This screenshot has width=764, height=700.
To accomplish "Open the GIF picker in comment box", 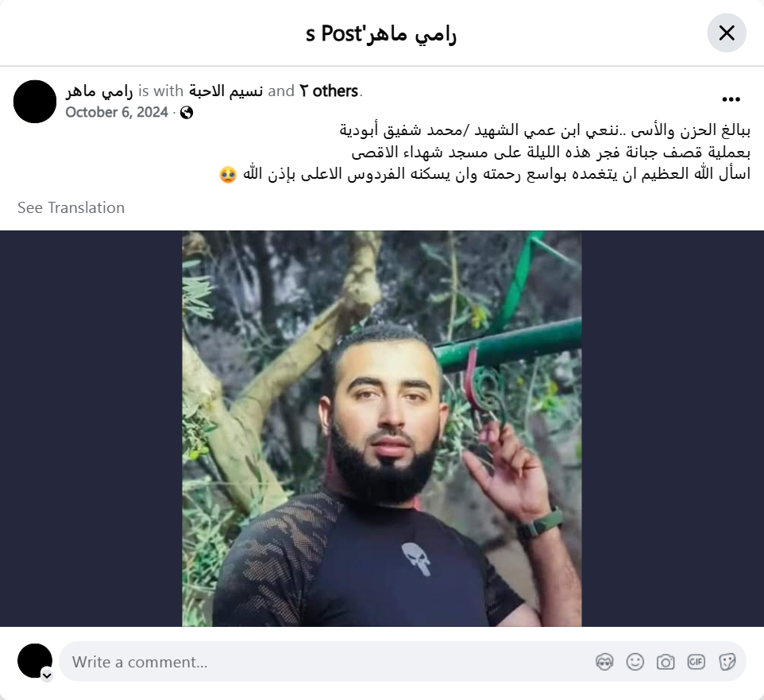I will coord(696,662).
